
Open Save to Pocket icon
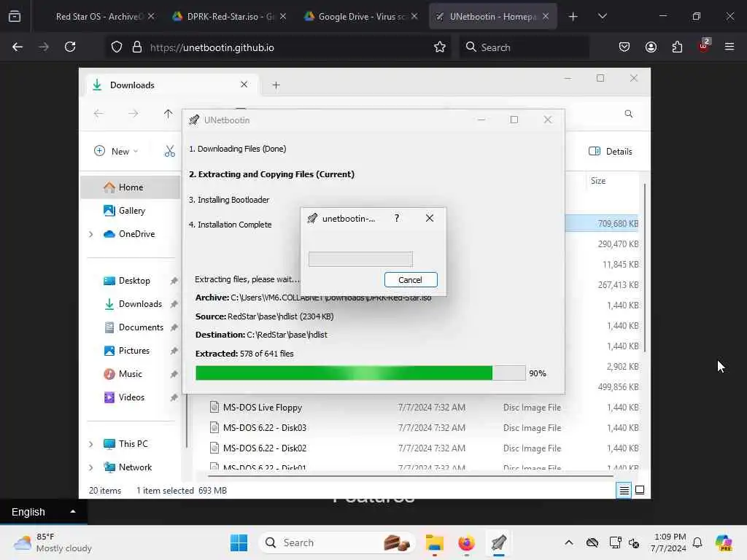tap(624, 47)
